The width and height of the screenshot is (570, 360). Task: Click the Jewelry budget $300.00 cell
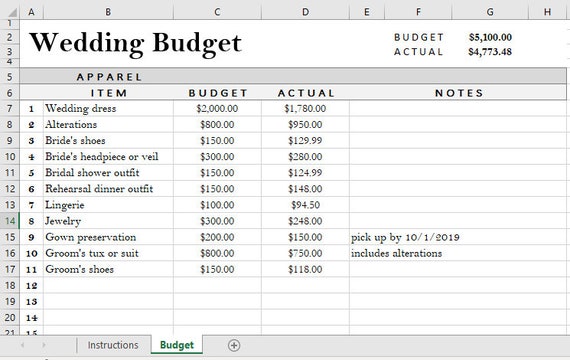pyautogui.click(x=217, y=221)
